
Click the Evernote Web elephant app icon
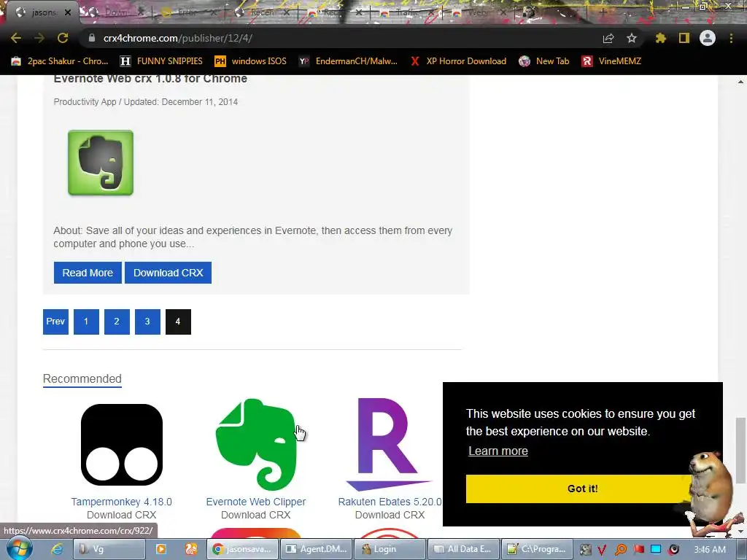point(101,163)
